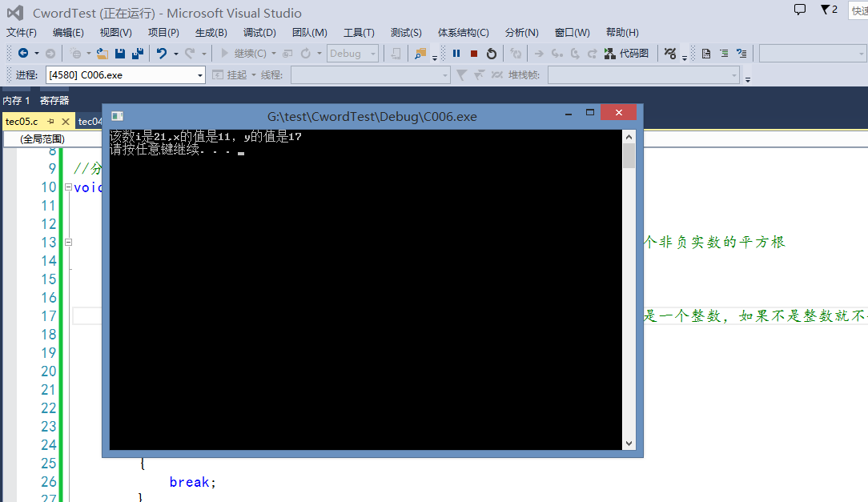
Task: Click the thread filter funnel icon
Action: 461,74
